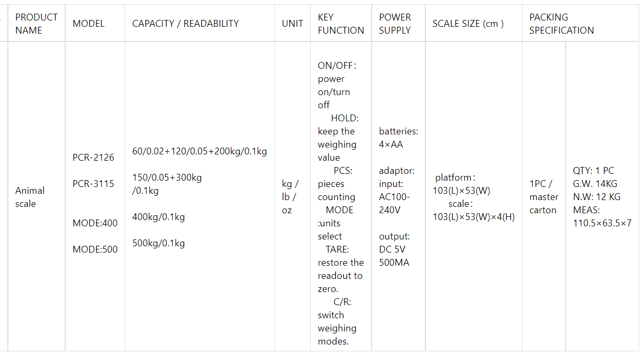Click the KEY FUNCTION column header

pos(341,24)
